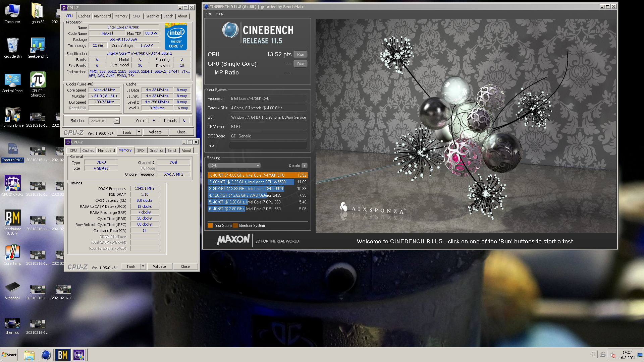Select ranking row Core i7 CPU 960
Image resolution: width=644 pixels, height=362 pixels.
tap(257, 202)
